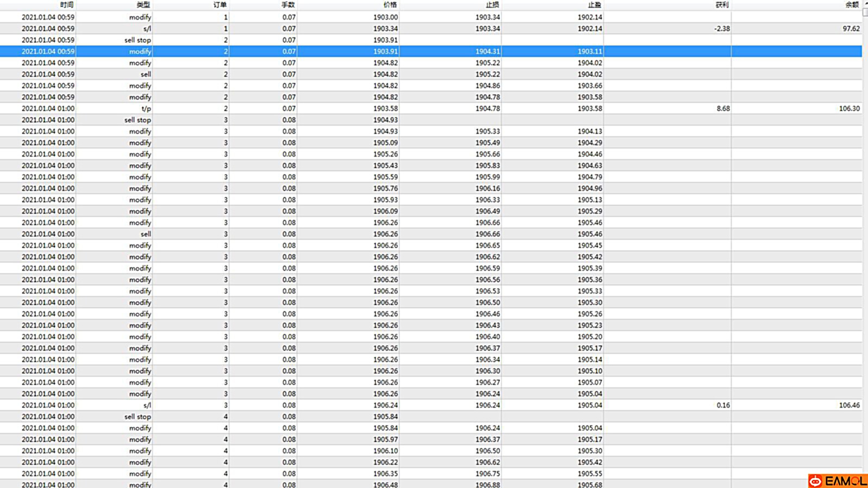This screenshot has height=488, width=868.
Task: Click the s/l type cell of order 3
Action: pyautogui.click(x=147, y=405)
